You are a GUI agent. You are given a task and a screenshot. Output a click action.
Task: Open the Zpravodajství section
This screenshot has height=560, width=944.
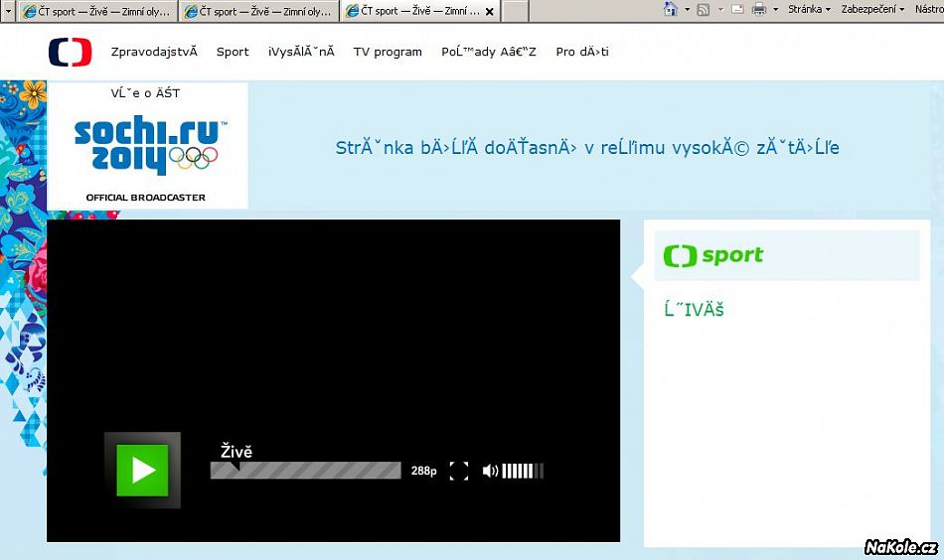click(x=154, y=52)
